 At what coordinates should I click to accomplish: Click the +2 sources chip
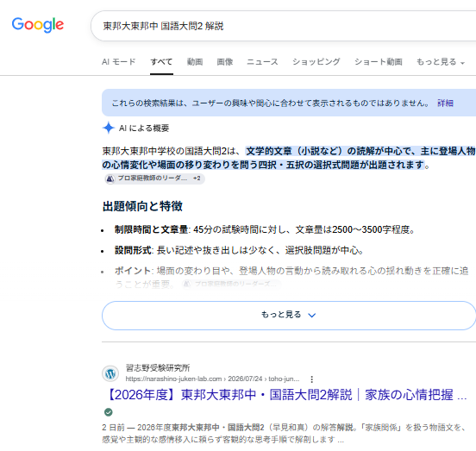(x=197, y=179)
